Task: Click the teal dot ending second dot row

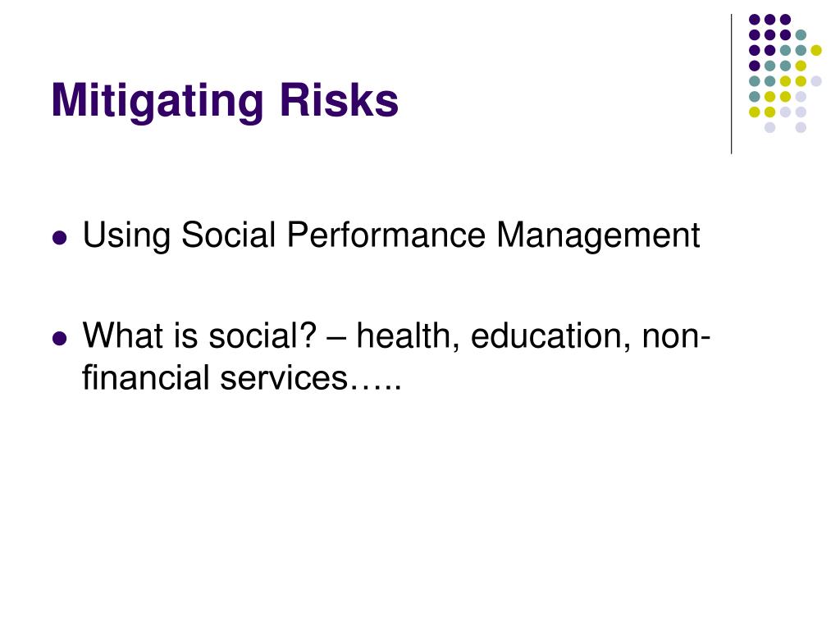Action: pos(801,35)
